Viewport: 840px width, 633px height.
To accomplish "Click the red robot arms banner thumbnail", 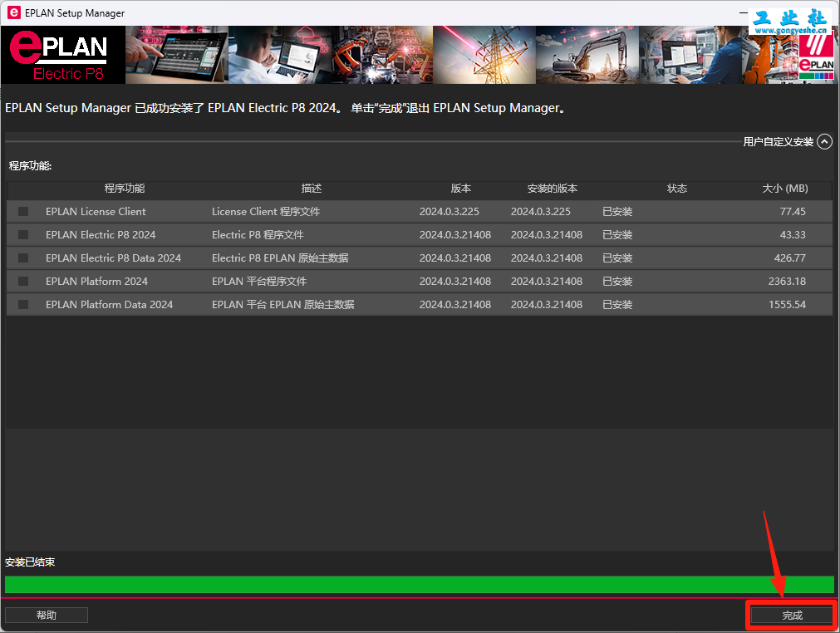I will 382,55.
